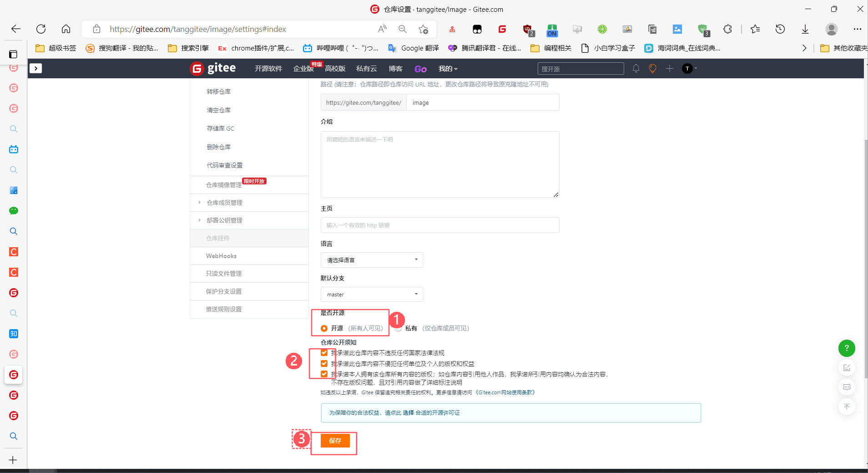Open the master default branch dropdown
The height and width of the screenshot is (473, 868).
371,295
